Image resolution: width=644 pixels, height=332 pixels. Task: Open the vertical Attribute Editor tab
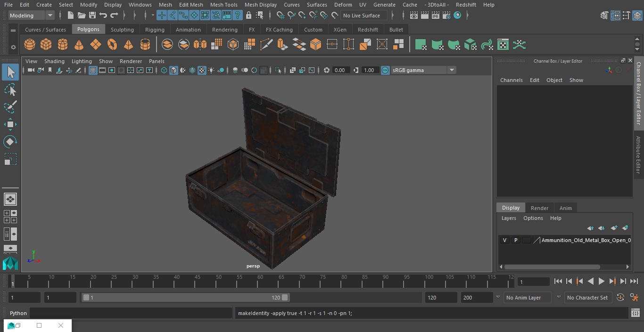point(638,154)
